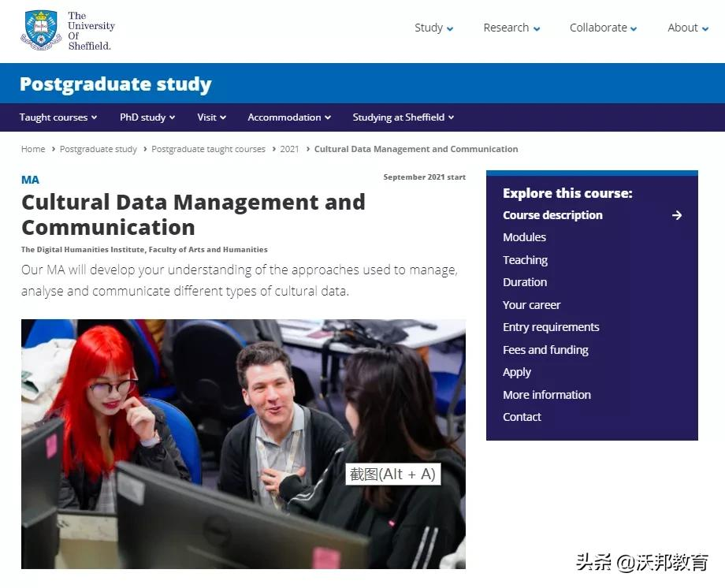Screen dimensions: 725x588
Task: Select Modules in the Explore panel
Action: pyautogui.click(x=524, y=236)
